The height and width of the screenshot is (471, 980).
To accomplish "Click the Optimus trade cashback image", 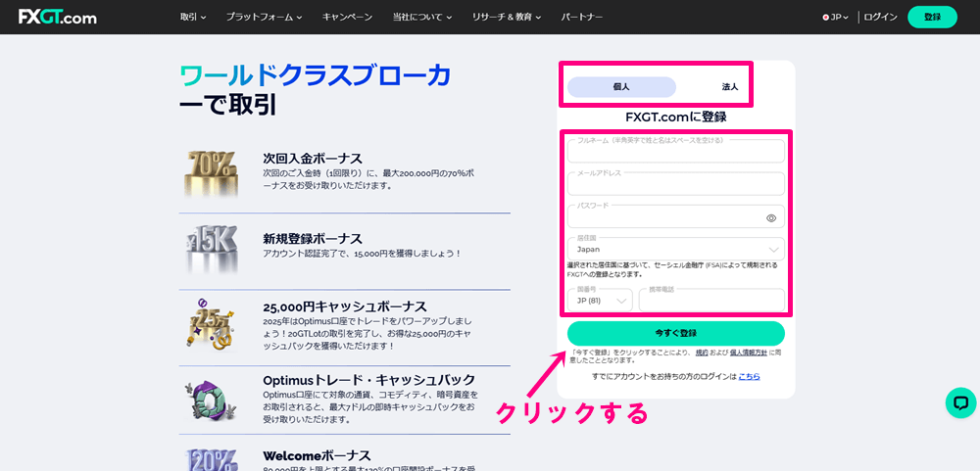I will pos(211,400).
